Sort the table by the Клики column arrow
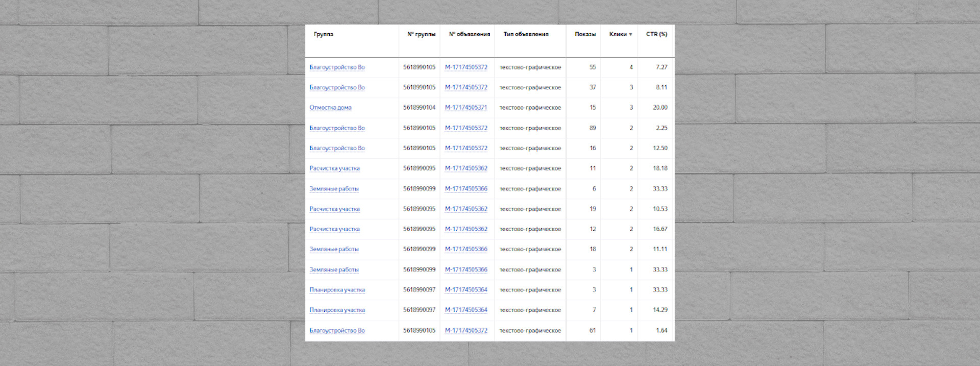 630,35
